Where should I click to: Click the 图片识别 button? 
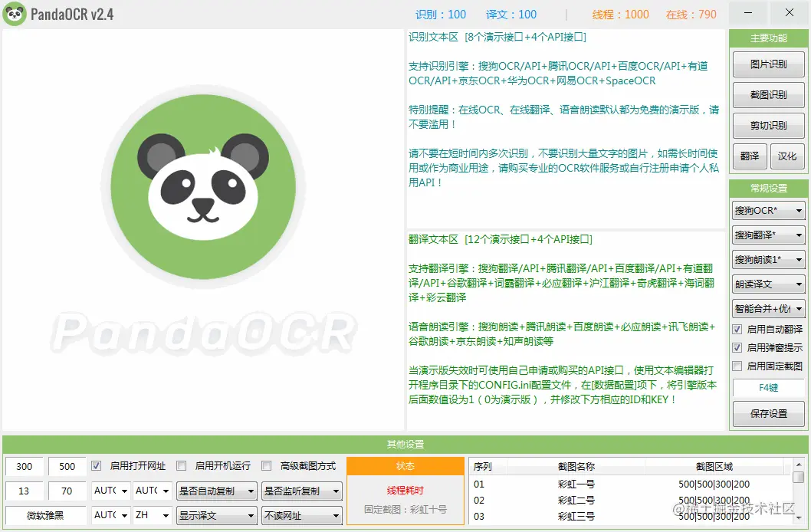(769, 64)
